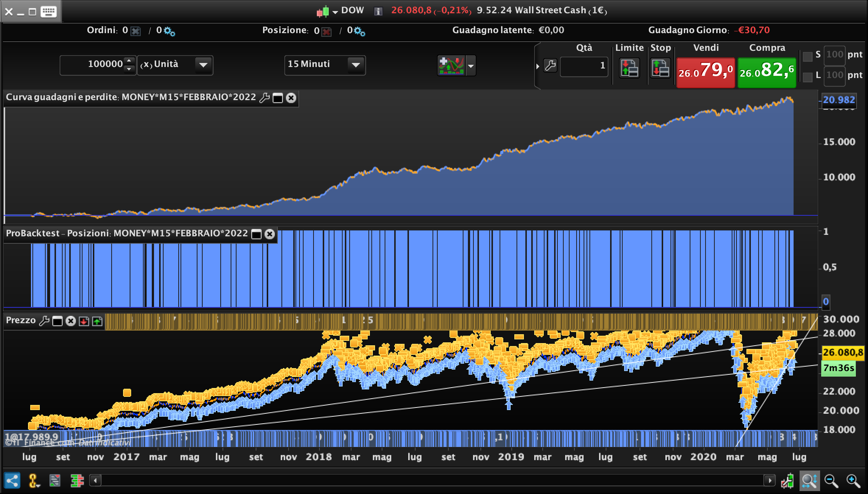Screen dimensions: 868x494
Task: Click the horizontal chart scrollbar track
Action: [431, 480]
